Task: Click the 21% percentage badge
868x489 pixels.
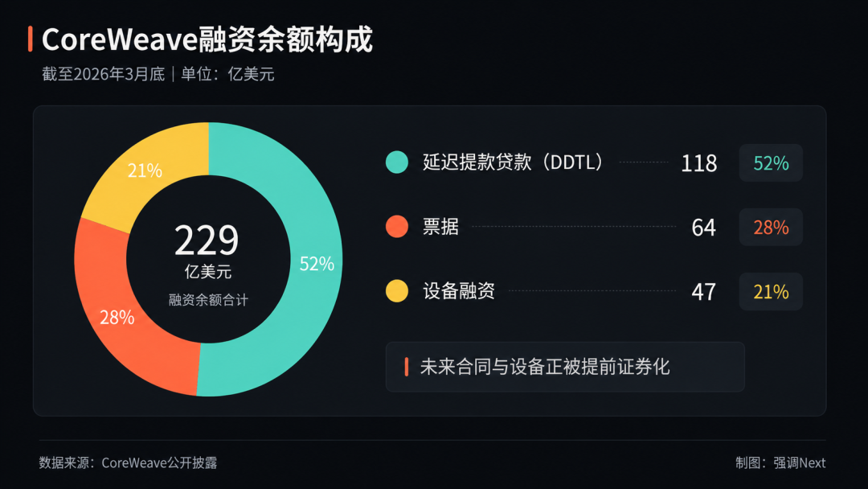Action: coord(771,291)
